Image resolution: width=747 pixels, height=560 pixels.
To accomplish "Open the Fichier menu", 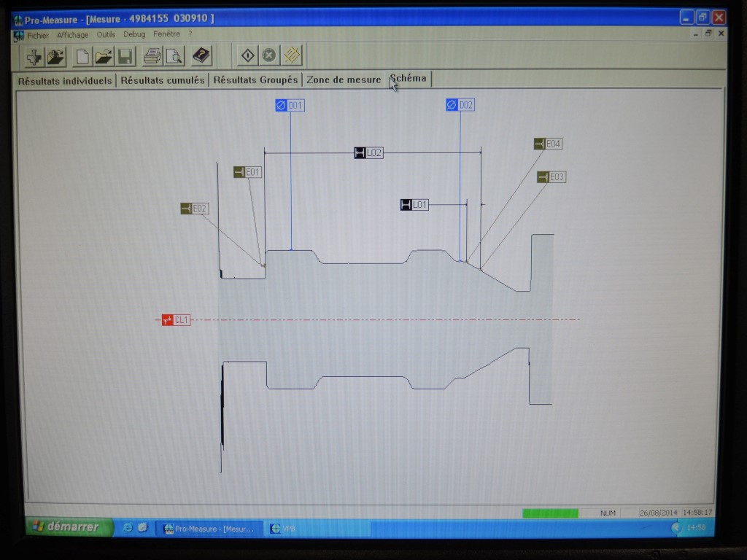I will click(x=37, y=35).
